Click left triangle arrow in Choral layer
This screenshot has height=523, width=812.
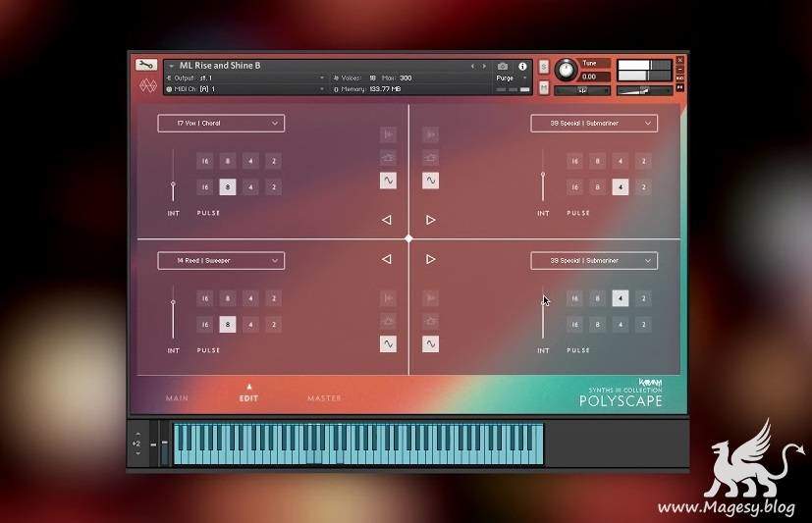click(x=387, y=220)
